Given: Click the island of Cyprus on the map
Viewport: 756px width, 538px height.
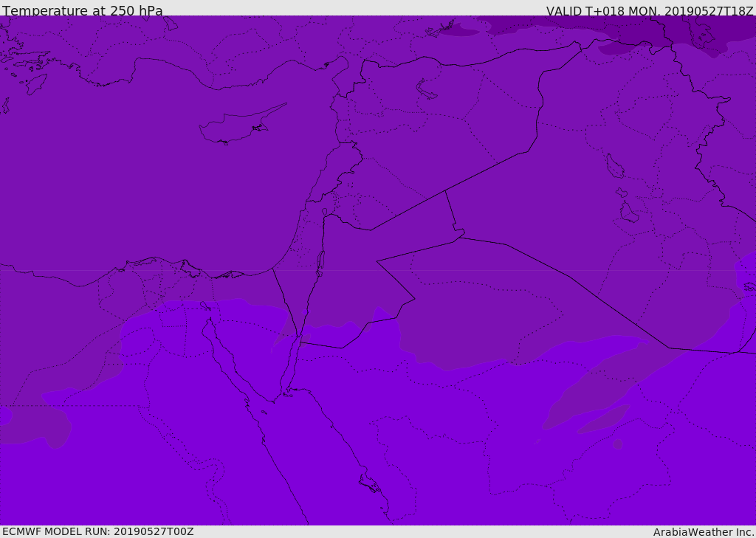Looking at the screenshot, I should [x=237, y=126].
